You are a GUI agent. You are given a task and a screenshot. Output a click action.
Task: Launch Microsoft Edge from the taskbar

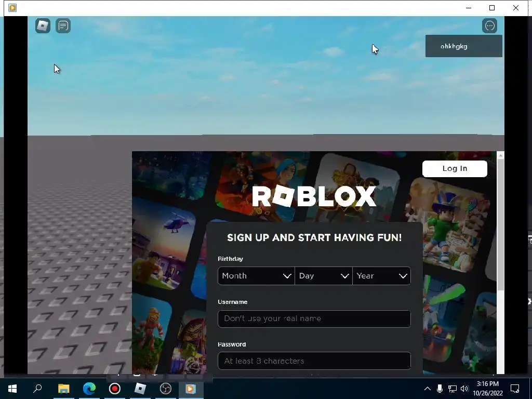(x=89, y=389)
